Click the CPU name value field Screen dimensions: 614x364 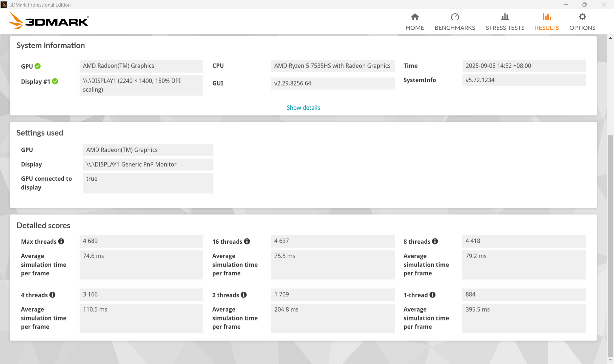coord(332,66)
